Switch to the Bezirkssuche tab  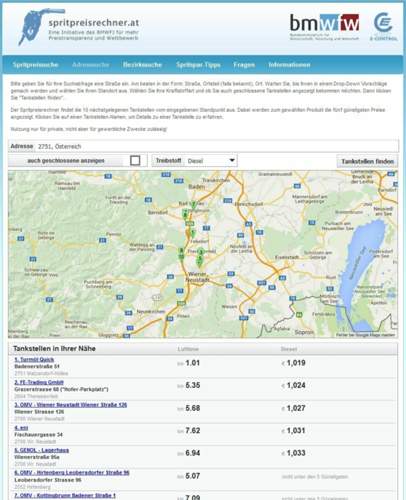tap(142, 65)
